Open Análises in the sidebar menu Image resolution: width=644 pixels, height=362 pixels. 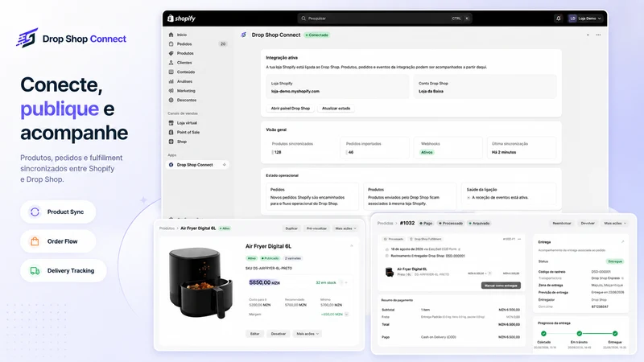click(x=184, y=81)
